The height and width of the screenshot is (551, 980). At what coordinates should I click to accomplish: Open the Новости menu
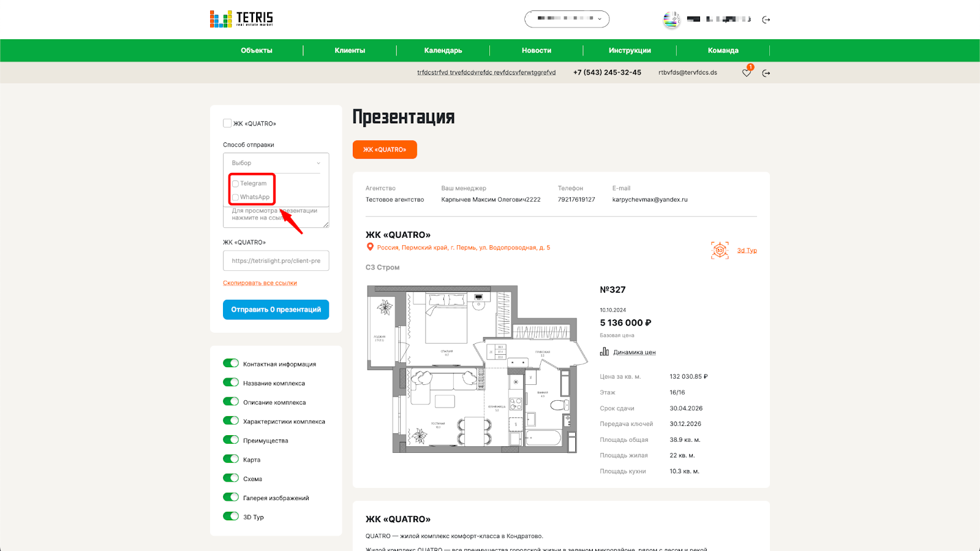(x=537, y=50)
